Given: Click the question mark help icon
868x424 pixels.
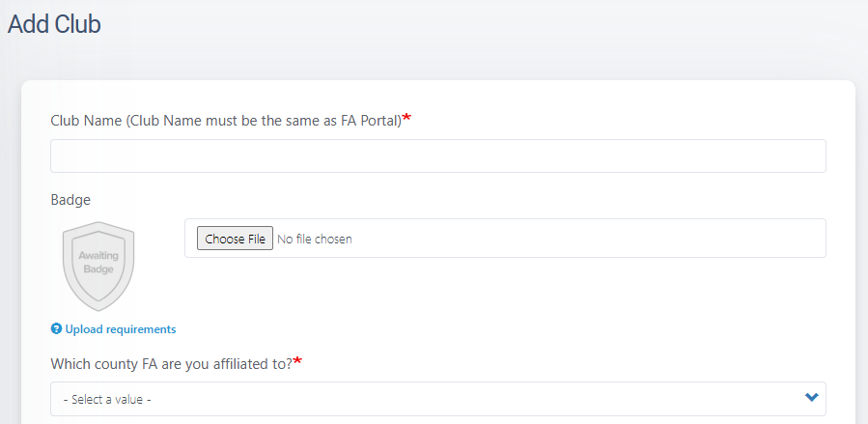Looking at the screenshot, I should (x=56, y=329).
